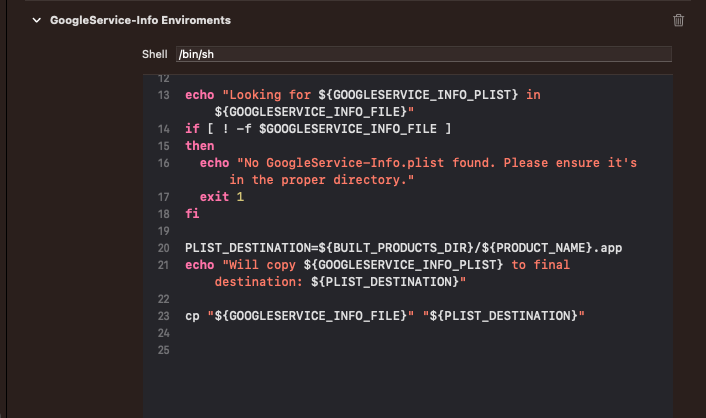Screen dimensions: 706x418
Task: Click the if [ ! -f line 14
Action: point(318,129)
